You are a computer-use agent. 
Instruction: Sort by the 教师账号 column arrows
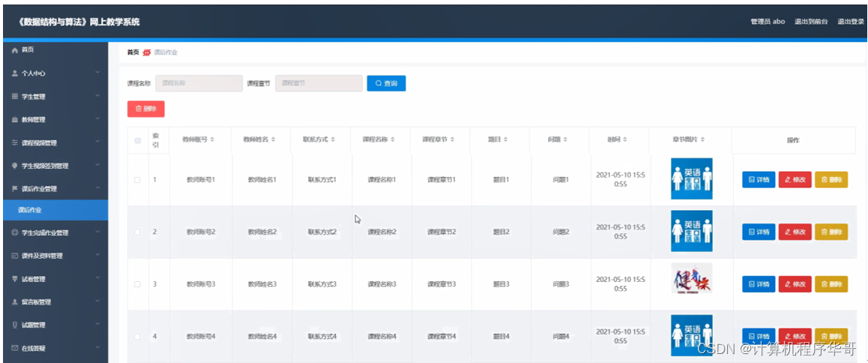pos(212,140)
